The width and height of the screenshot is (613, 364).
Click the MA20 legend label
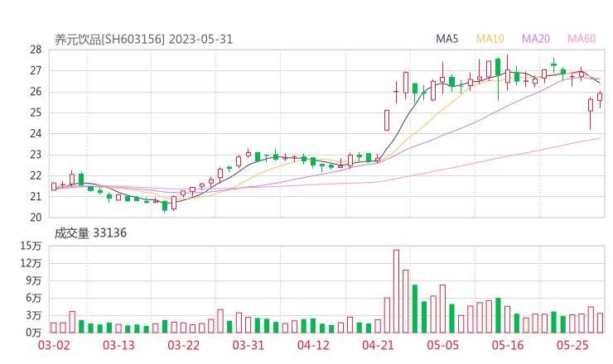536,39
